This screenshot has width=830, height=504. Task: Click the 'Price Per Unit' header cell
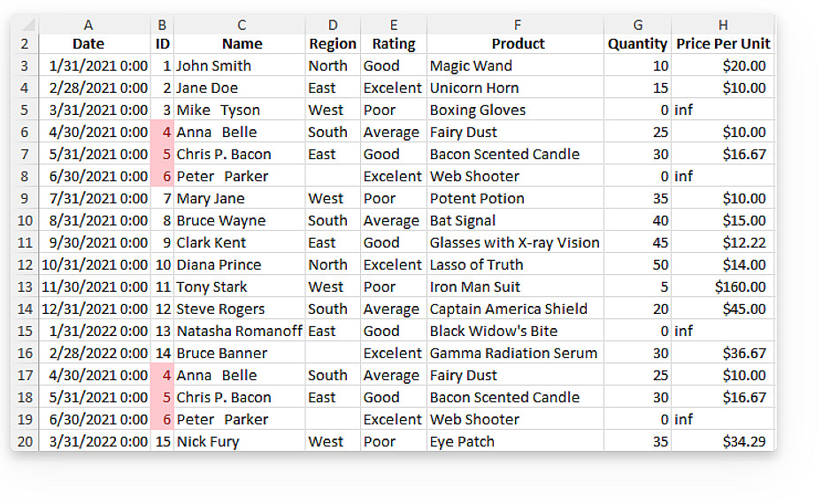click(x=722, y=43)
